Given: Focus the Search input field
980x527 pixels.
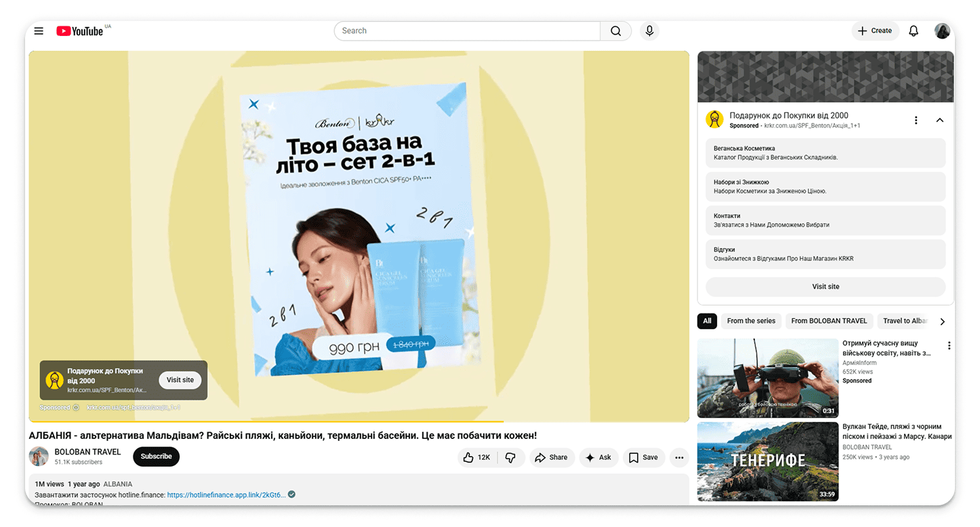Looking at the screenshot, I should click(467, 31).
